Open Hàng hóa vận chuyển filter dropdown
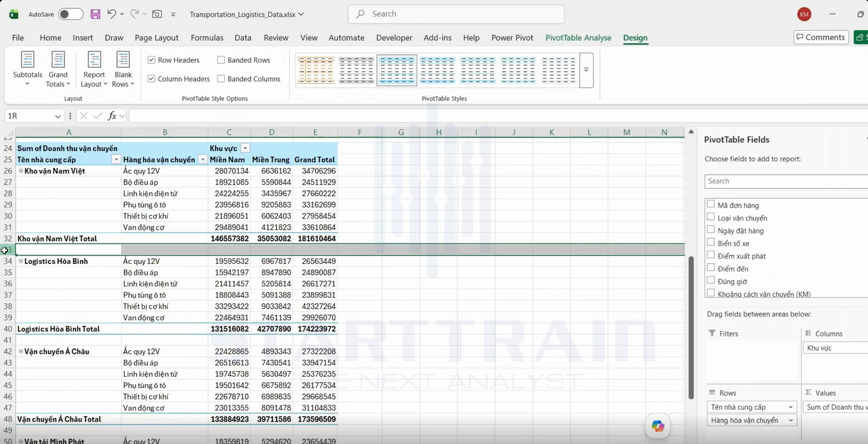Image resolution: width=868 pixels, height=444 pixels. 203,160
